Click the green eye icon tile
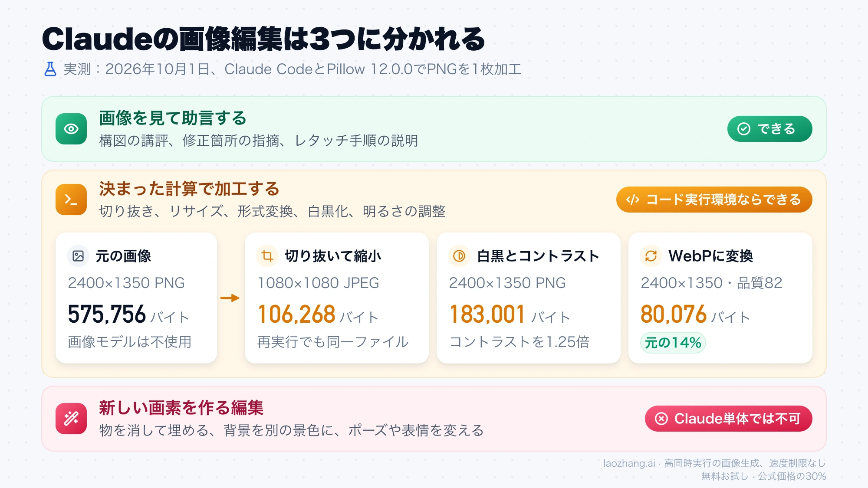This screenshot has height=488, width=868. click(x=71, y=129)
